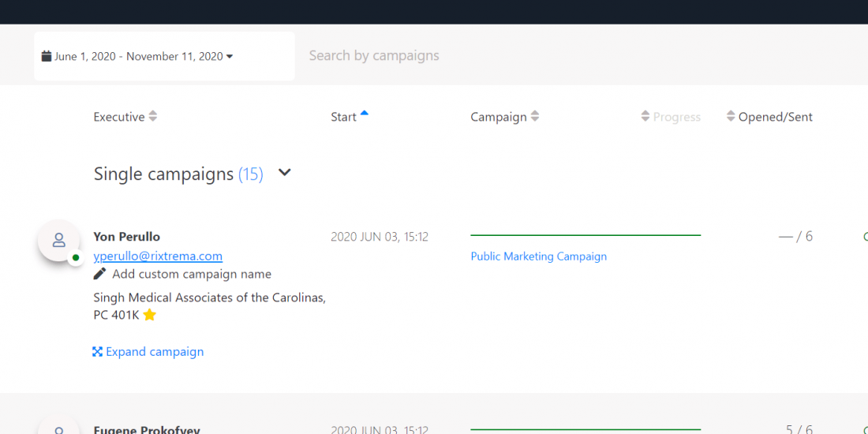Click the green status dot on Yon Perullo's avatar
This screenshot has width=868, height=434.
[76, 258]
